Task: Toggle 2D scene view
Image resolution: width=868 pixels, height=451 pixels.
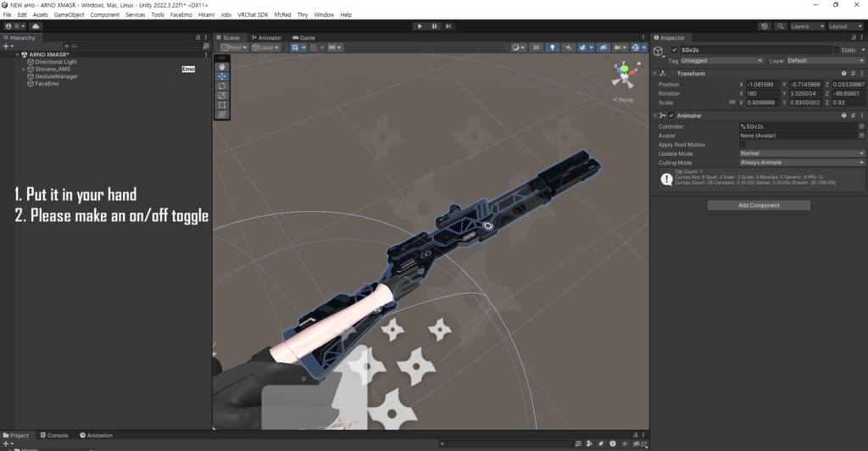Action: [536, 47]
